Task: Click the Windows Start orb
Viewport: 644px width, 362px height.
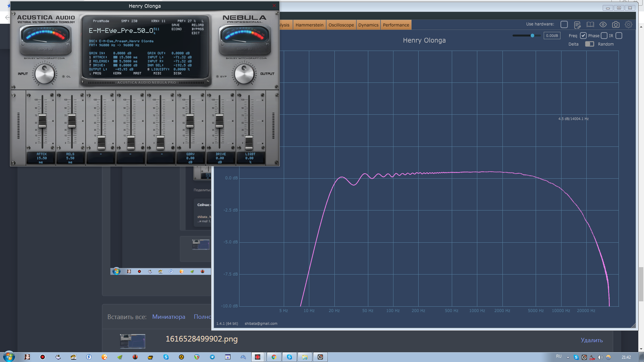Action: [9, 357]
